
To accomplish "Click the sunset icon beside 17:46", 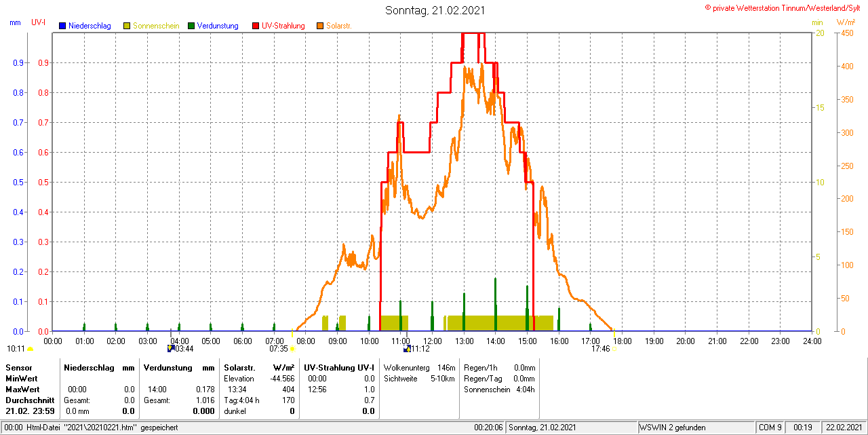I will coord(614,349).
